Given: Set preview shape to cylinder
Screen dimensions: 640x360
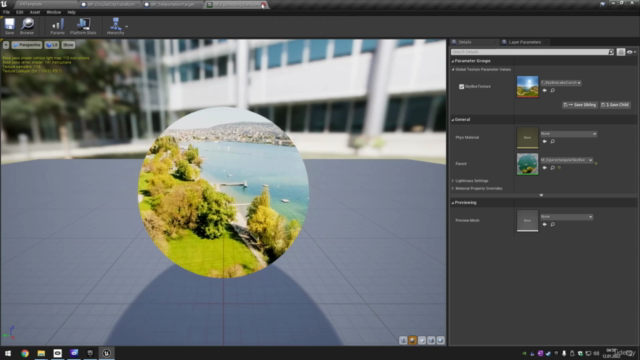Looking at the screenshot, I should 403,340.
